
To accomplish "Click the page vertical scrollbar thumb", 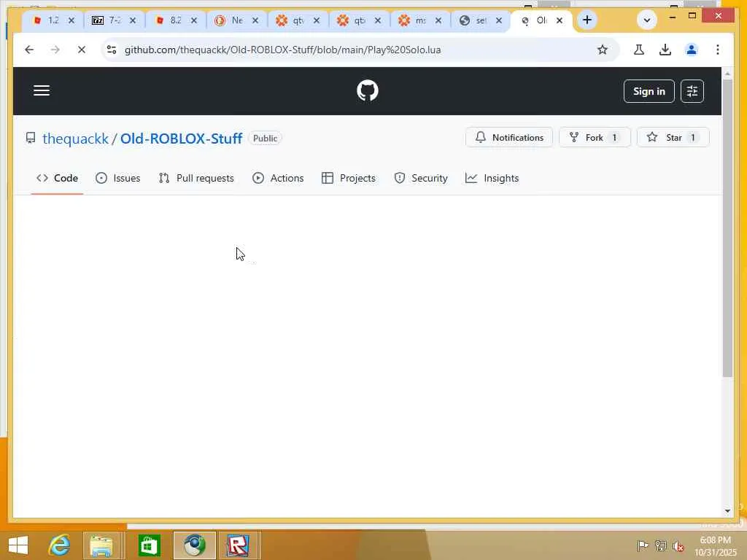I will pos(727,228).
